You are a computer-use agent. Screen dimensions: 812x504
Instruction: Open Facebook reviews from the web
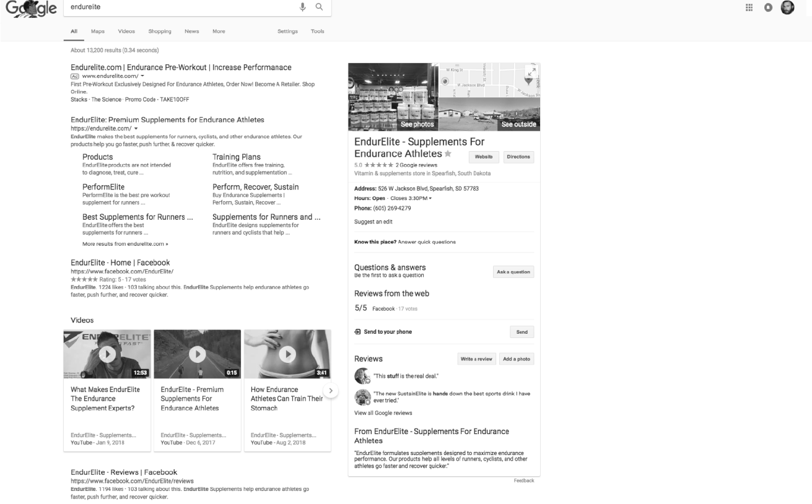click(383, 308)
